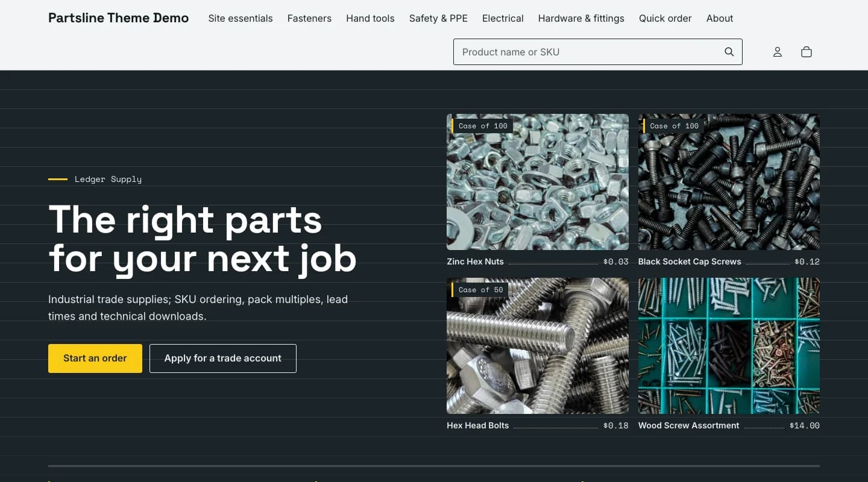This screenshot has height=482, width=868.
Task: Open the Hex Head Bolts product image
Action: point(538,346)
